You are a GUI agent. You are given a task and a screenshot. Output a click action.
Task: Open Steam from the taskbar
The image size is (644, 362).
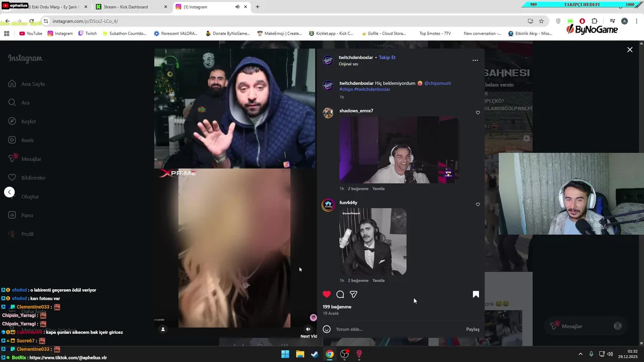click(x=314, y=354)
